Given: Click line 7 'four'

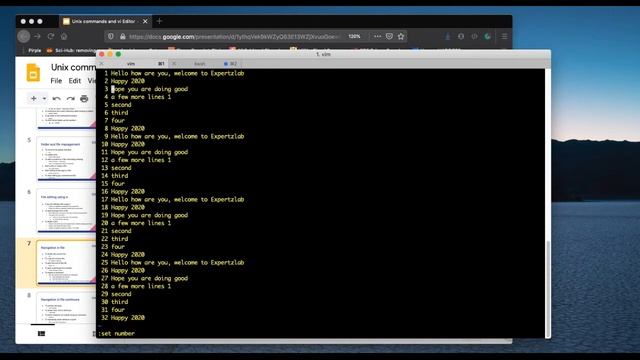Looking at the screenshot, I should pyautogui.click(x=118, y=120).
